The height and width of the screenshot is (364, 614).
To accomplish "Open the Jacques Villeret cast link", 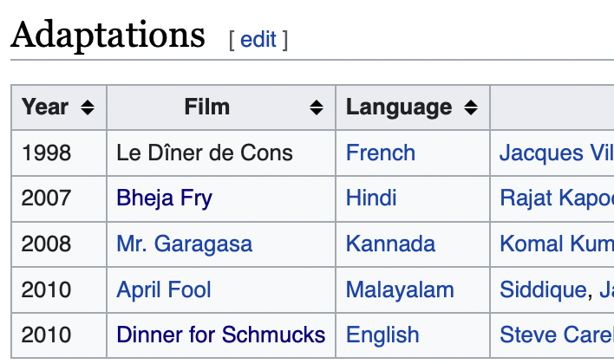I will point(555,153).
